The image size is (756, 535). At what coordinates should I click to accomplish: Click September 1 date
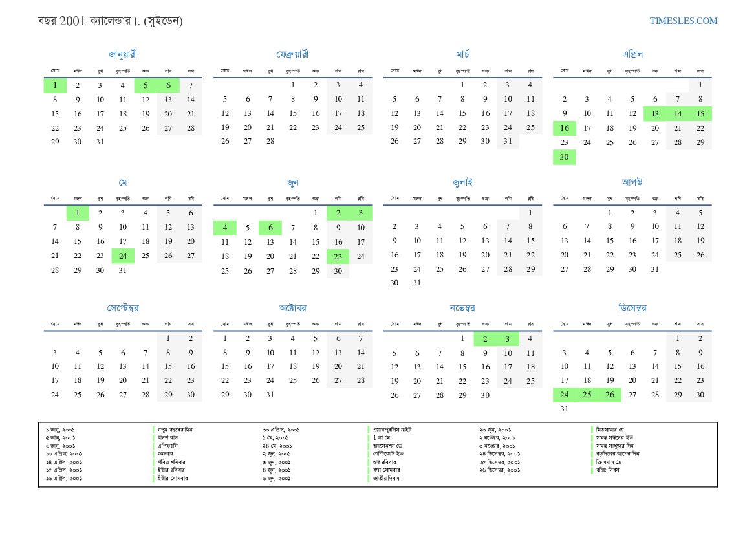pos(168,338)
